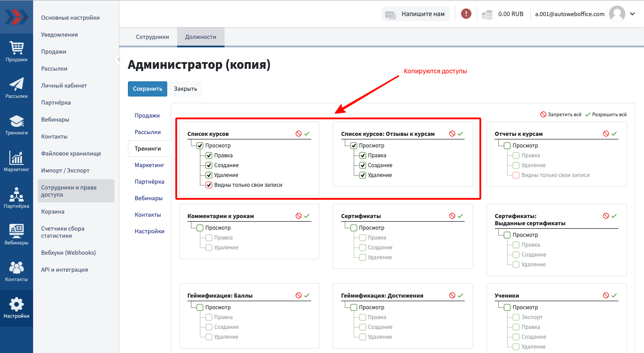Screen dimensions: 644x353
Task: Check Просмотр under Комментарии к урокам
Action: (x=200, y=228)
